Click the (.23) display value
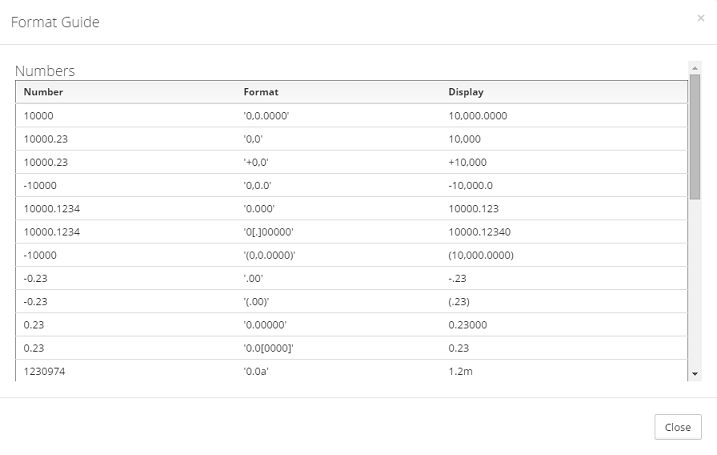Viewport: 717px width, 455px height. pyautogui.click(x=459, y=302)
